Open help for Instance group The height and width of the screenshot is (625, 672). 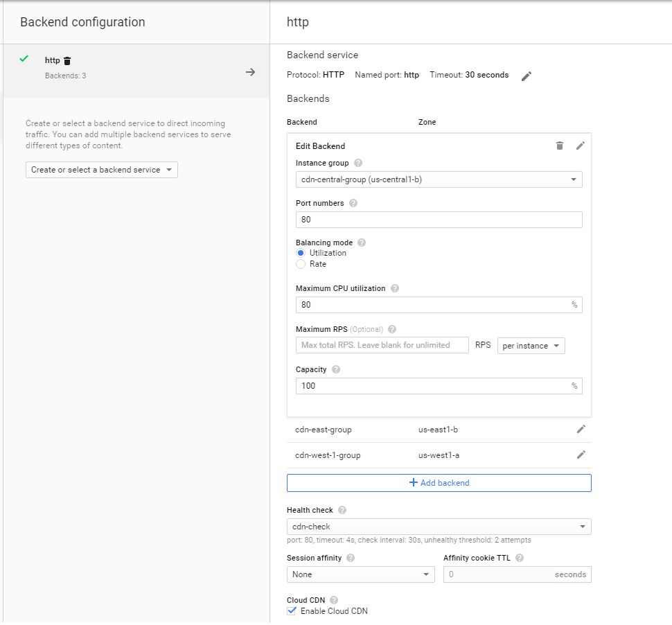click(x=358, y=164)
